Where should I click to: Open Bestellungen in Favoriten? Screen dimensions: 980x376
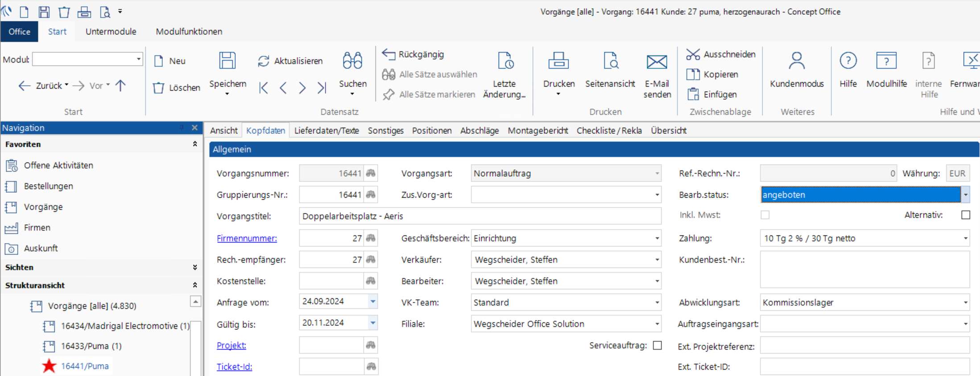click(39, 186)
